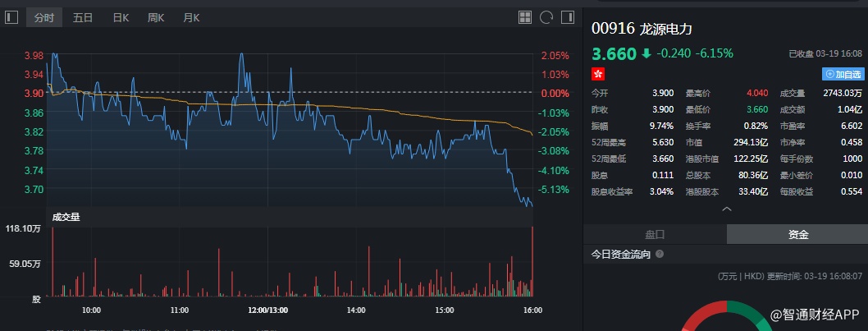Click the green down-arrow price indicator
The image size is (868, 331).
[x=646, y=53]
